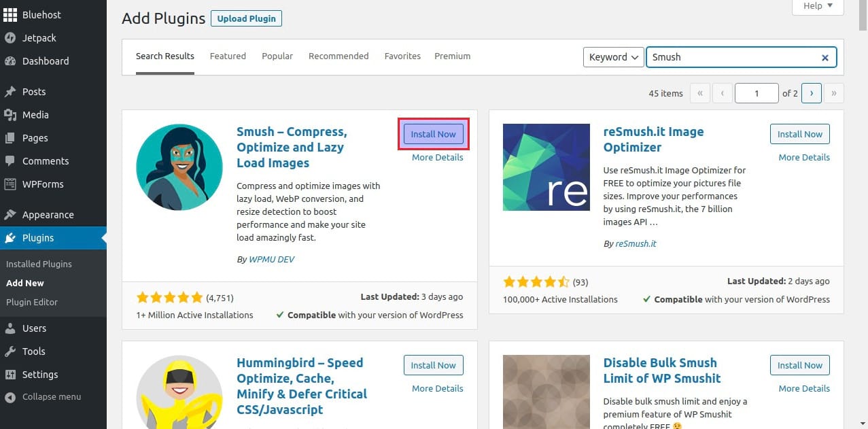Image resolution: width=868 pixels, height=429 pixels.
Task: Open Bluehost grid icon in sidebar
Action: coord(10,14)
